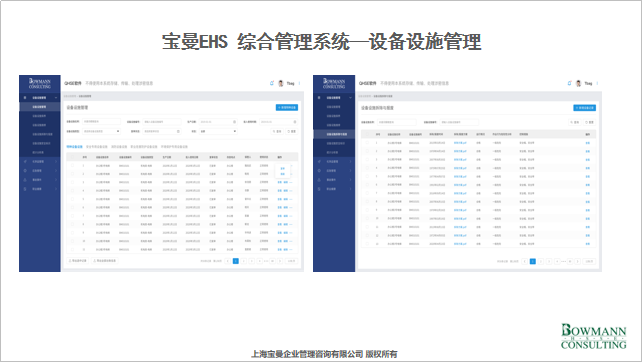
Task: Check the first row checkbox in the right table
Action: [x=367, y=143]
